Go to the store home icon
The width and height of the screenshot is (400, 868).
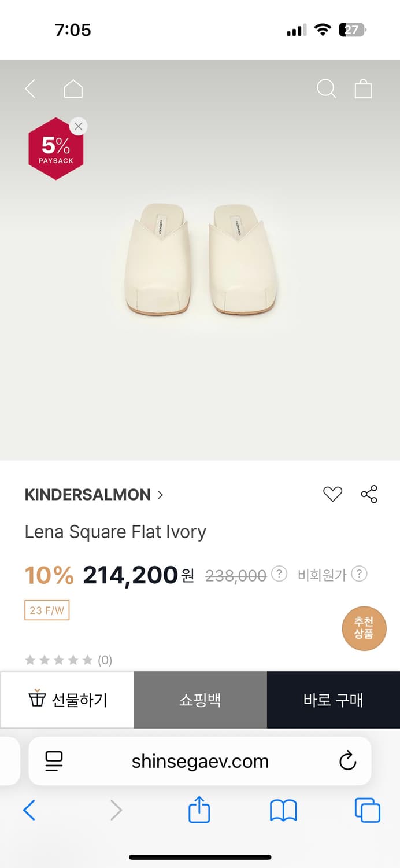73,89
